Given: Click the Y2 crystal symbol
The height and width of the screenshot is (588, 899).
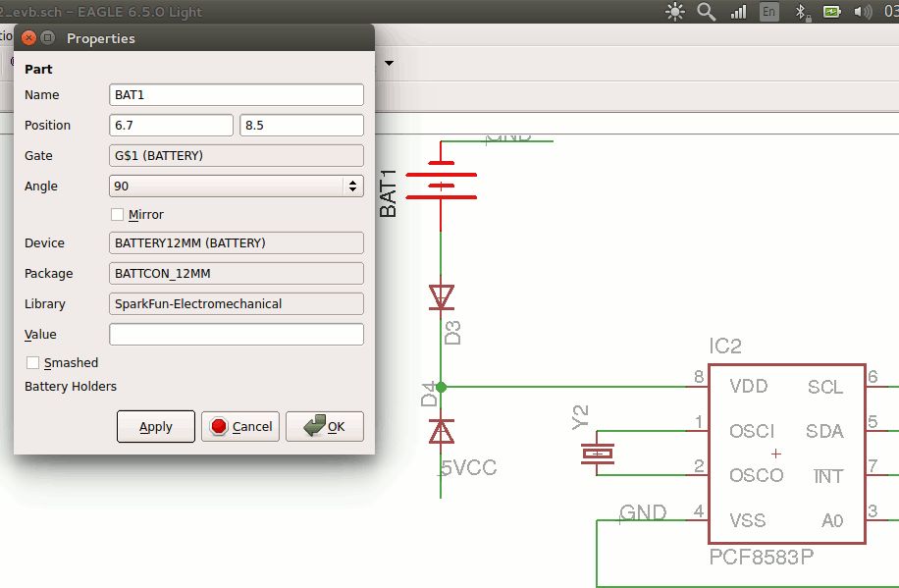Looking at the screenshot, I should [598, 454].
